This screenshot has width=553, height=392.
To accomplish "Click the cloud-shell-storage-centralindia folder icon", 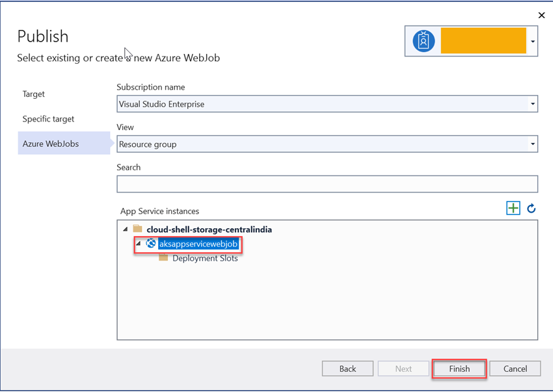I will point(137,229).
